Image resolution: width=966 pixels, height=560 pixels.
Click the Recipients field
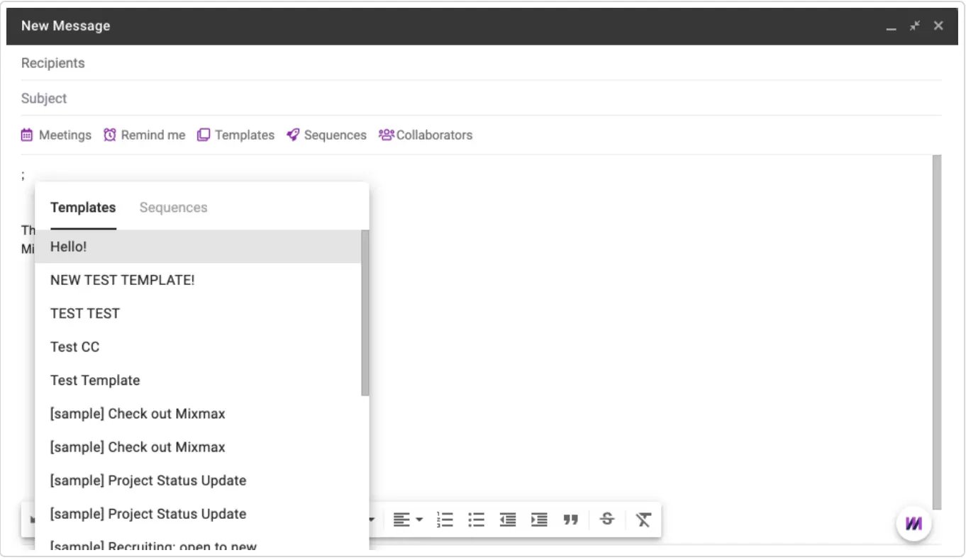pos(482,63)
